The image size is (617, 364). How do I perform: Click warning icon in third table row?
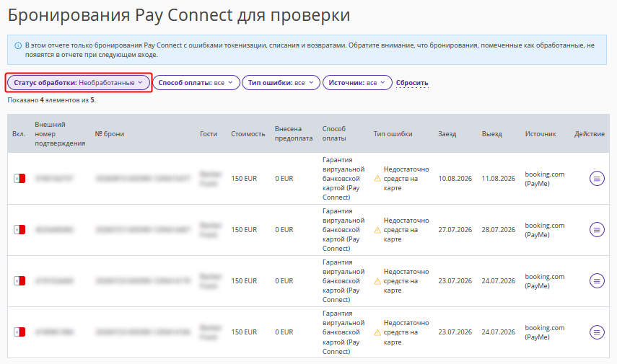pos(377,281)
